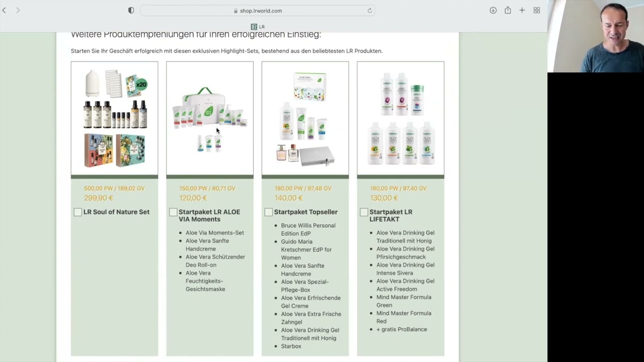Click the 180,00 PW / 97,48 GV value

tap(303, 189)
